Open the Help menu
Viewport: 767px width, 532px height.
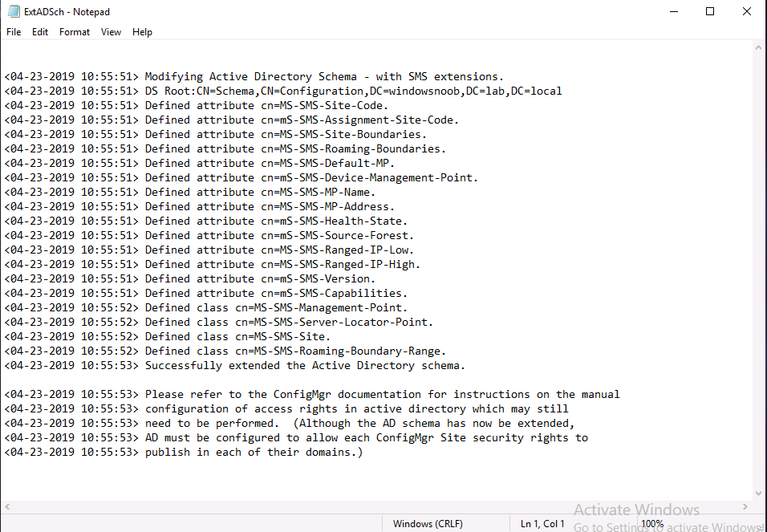pyautogui.click(x=142, y=32)
